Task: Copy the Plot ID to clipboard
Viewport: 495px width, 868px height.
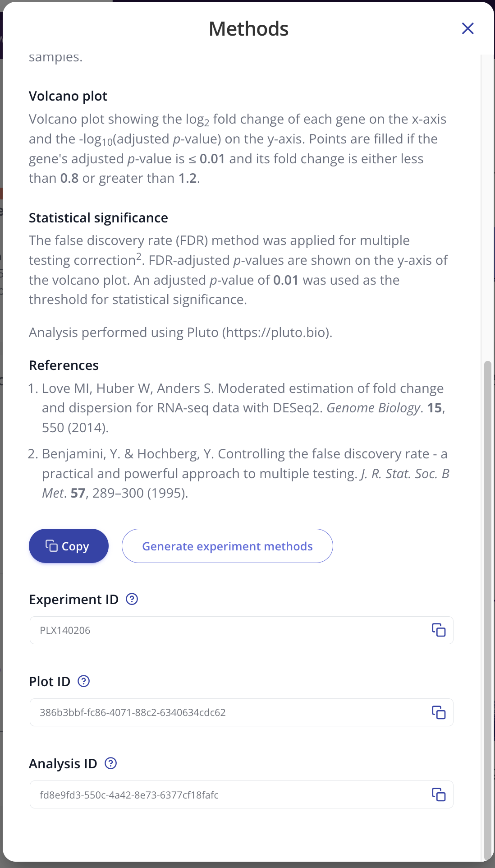Action: pos(439,712)
